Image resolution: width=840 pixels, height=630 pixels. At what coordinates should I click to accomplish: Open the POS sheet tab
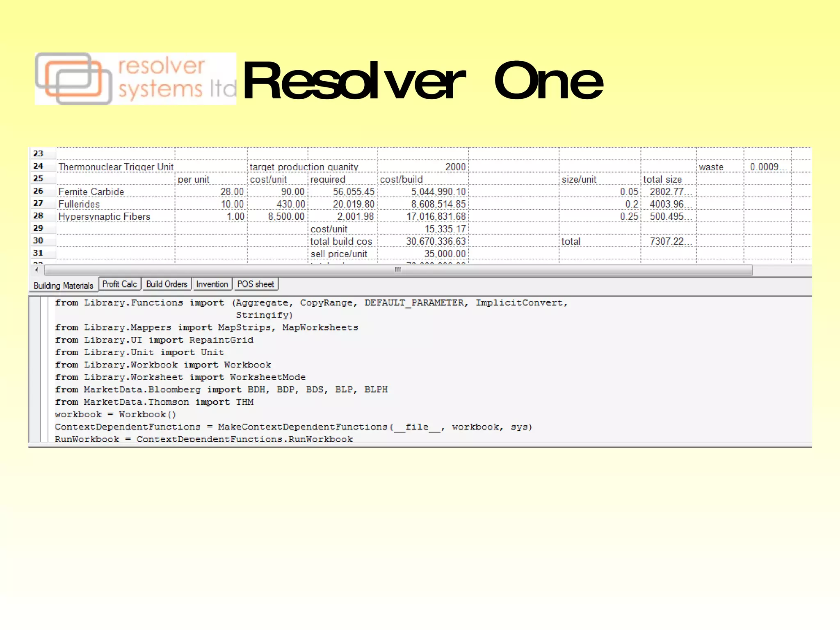(x=256, y=284)
